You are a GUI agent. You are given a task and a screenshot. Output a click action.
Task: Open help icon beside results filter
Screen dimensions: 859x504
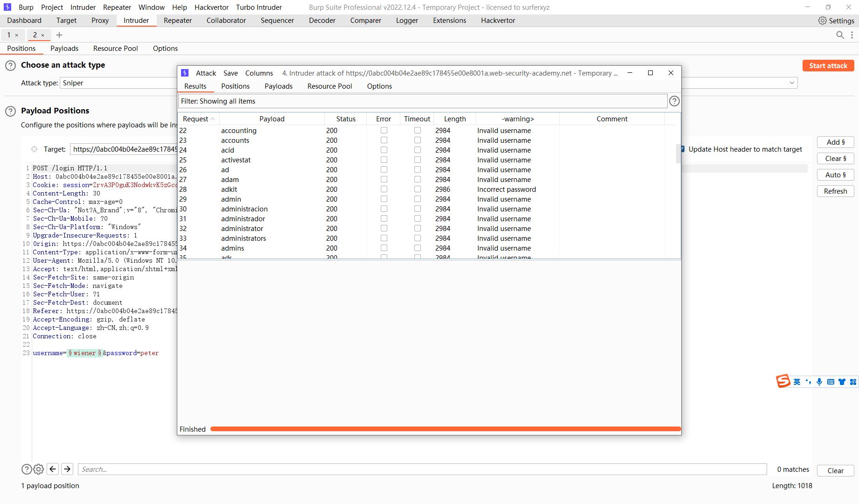(x=674, y=101)
